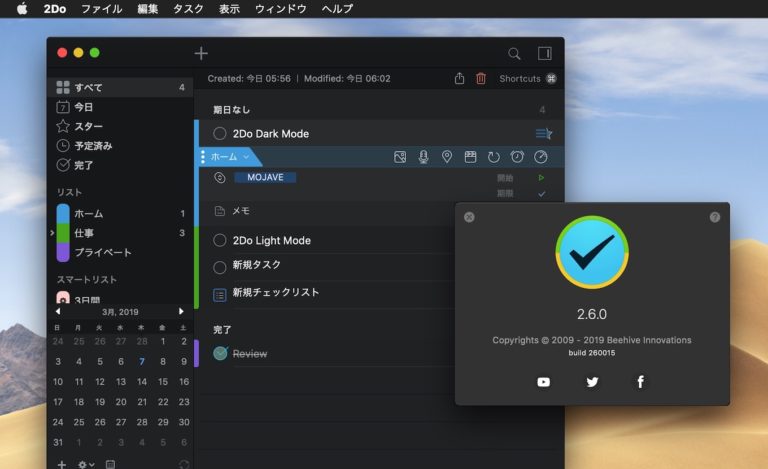This screenshot has height=469, width=768.
Task: Open the ヘルプ menu
Action: tap(337, 9)
